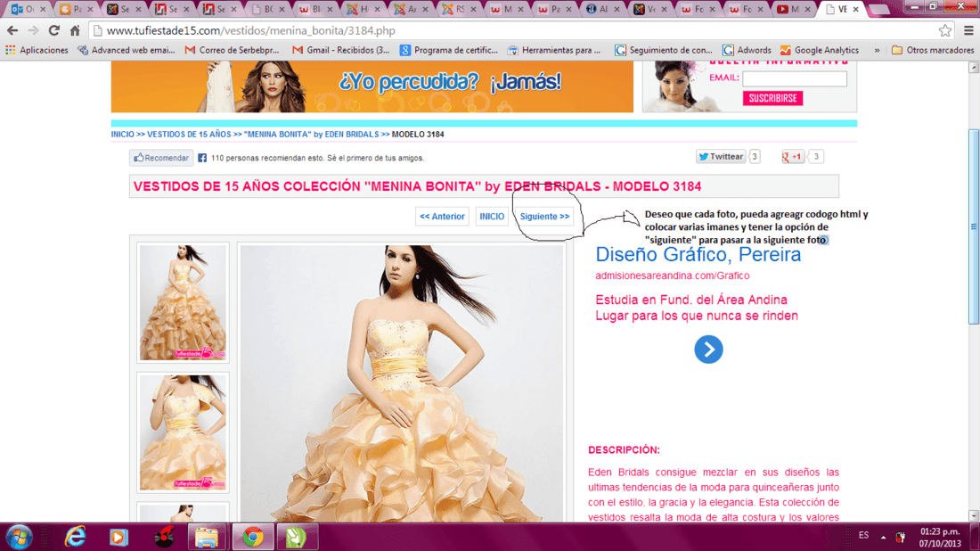Click the page scrollbar down arrow
Viewport: 980px width, 551px height.
974,515
